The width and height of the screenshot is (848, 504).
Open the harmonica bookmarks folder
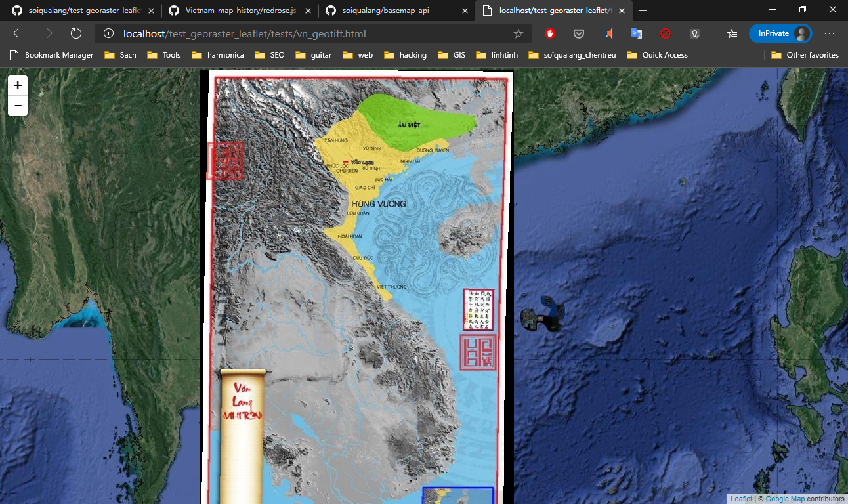point(218,55)
